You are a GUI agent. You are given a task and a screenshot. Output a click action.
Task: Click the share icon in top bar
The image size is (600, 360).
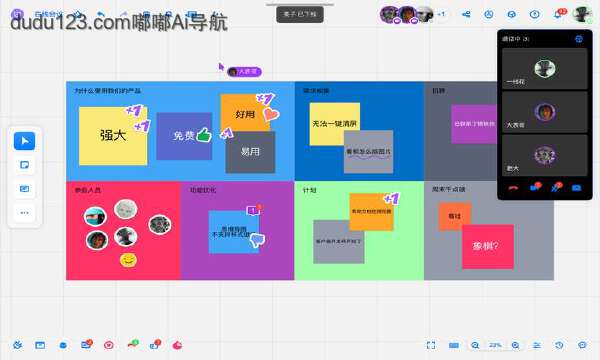[466, 15]
